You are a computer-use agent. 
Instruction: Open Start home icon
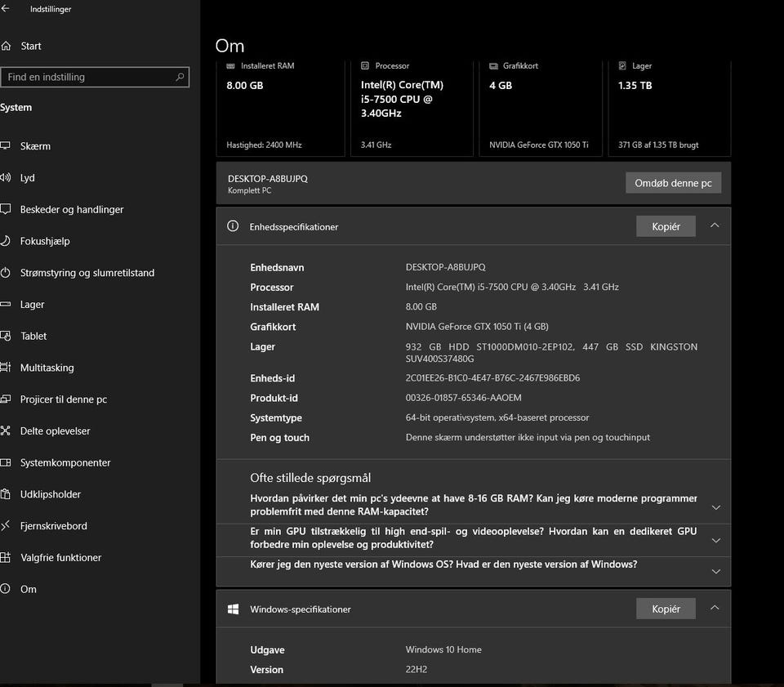[x=6, y=46]
